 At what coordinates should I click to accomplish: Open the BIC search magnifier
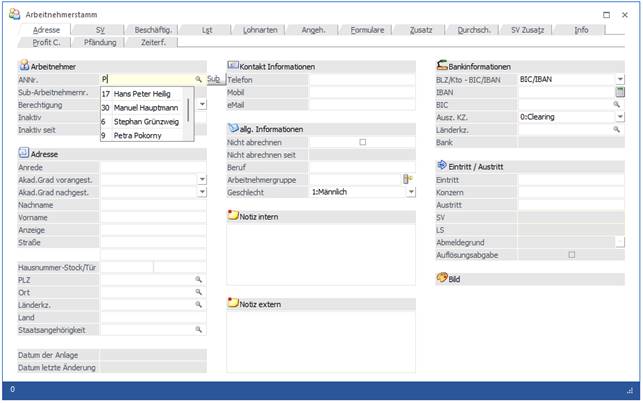(616, 104)
